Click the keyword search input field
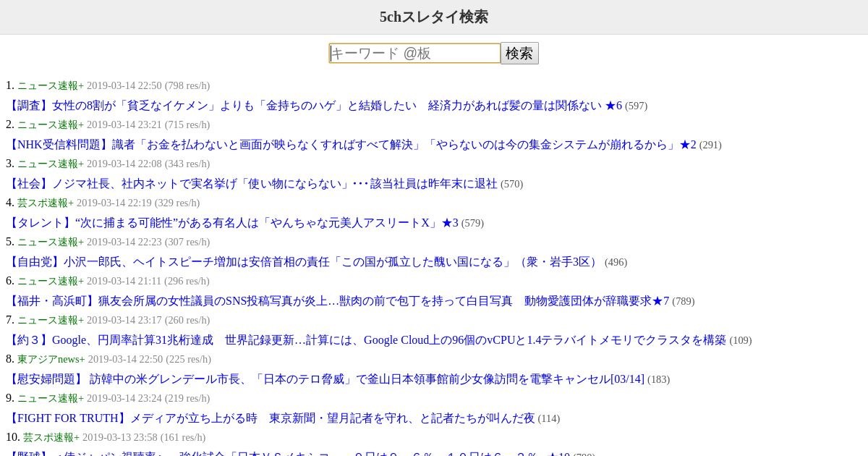 click(414, 54)
